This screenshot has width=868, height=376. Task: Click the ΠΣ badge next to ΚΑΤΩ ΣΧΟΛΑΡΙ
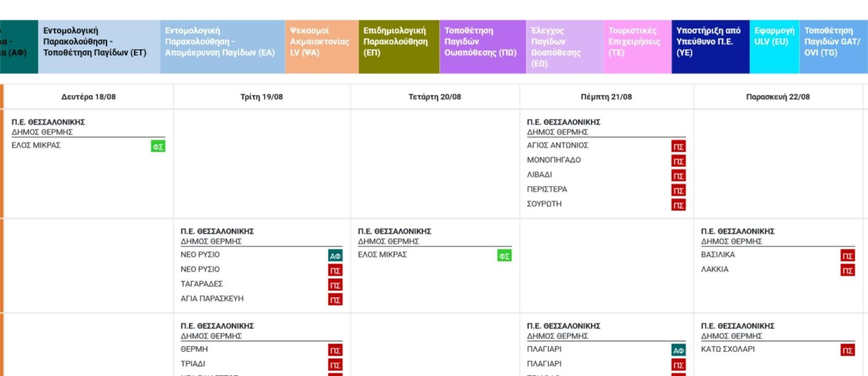[848, 351]
